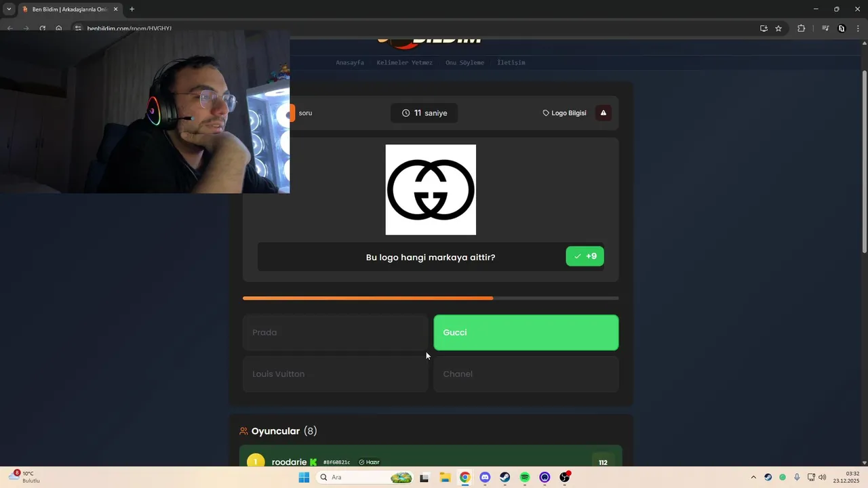Open the weather widget showing 10°C

(24, 477)
